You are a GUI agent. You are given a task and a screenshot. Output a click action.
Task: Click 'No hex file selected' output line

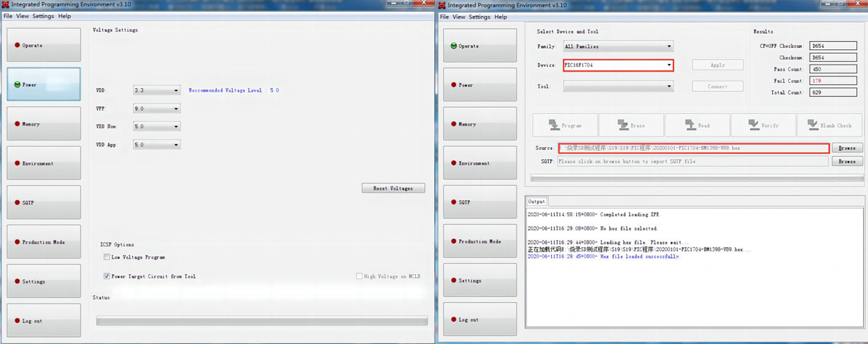point(592,228)
